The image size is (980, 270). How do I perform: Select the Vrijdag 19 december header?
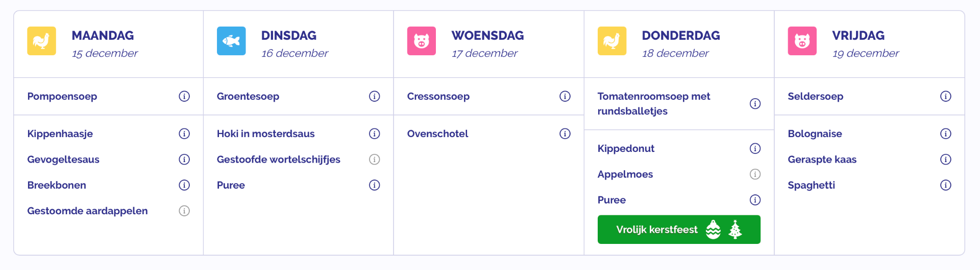865,44
